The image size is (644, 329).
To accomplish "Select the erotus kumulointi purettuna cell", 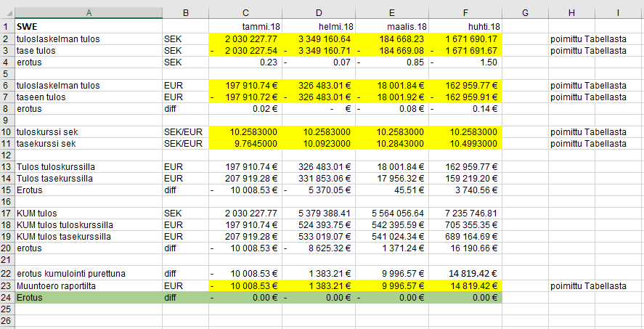I will pos(88,274).
